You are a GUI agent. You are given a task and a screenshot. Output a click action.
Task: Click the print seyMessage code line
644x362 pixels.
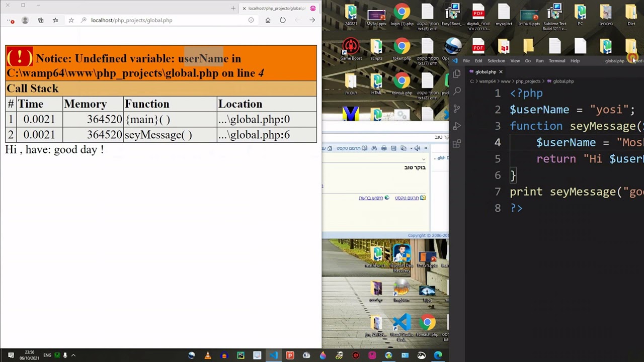pyautogui.click(x=577, y=192)
